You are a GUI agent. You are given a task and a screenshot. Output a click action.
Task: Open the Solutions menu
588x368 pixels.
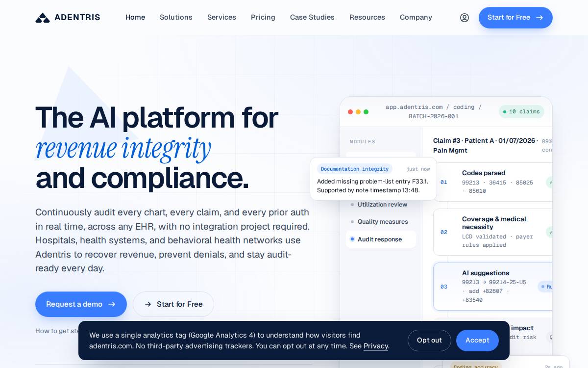click(176, 18)
